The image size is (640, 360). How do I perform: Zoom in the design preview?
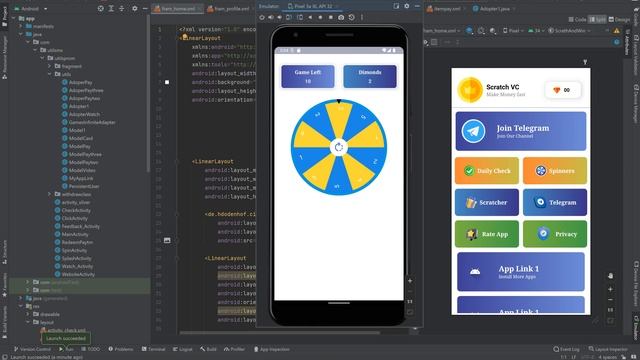[x=610, y=289]
